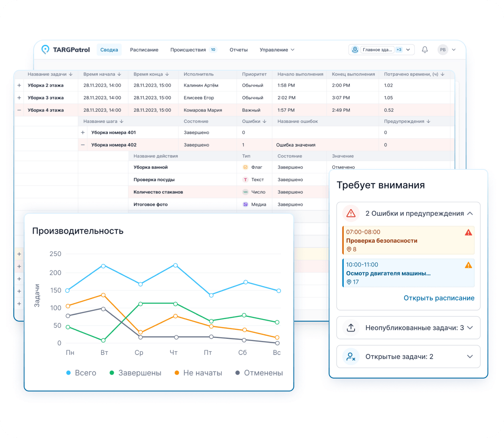Click the red error triangle on Проверка безопасности
504x438 pixels.
point(468,233)
